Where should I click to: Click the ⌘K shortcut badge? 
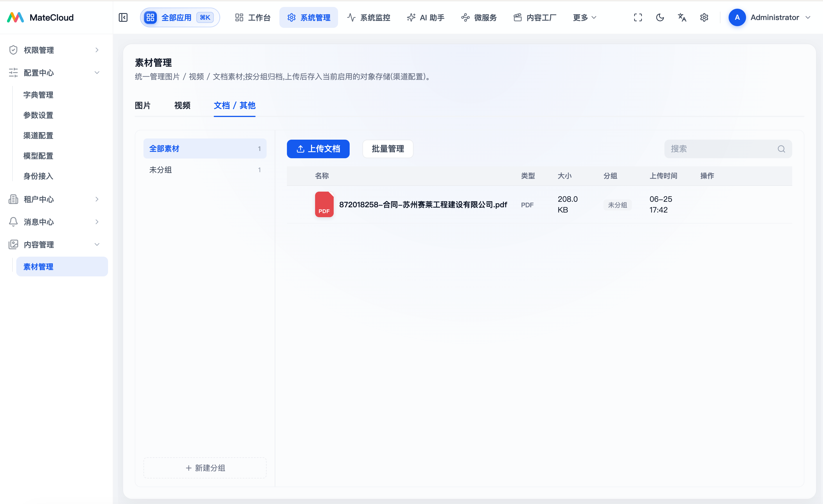click(x=205, y=17)
